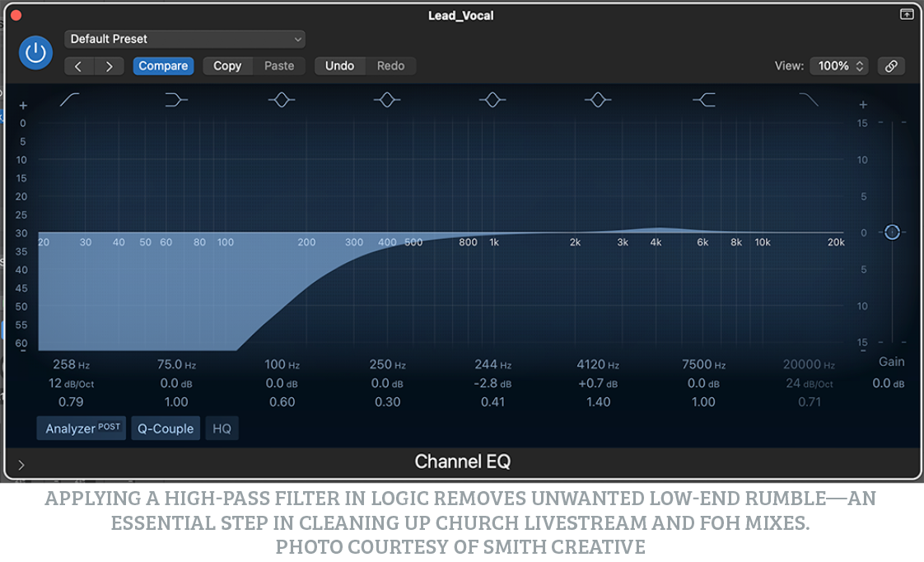924x562 pixels.
Task: Open the View 100% size menu
Action: [x=839, y=66]
